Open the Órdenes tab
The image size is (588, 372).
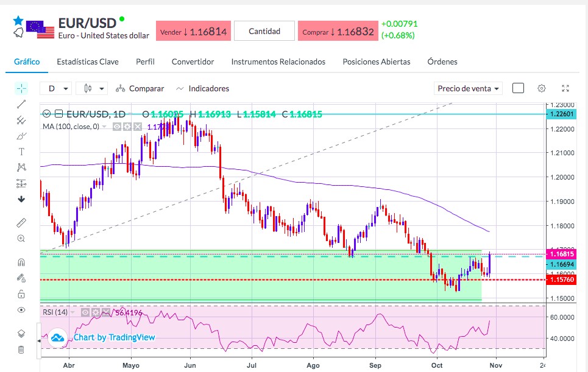442,62
